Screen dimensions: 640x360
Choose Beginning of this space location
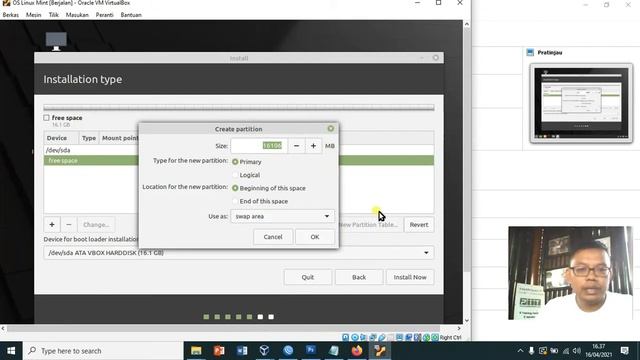pyautogui.click(x=235, y=188)
